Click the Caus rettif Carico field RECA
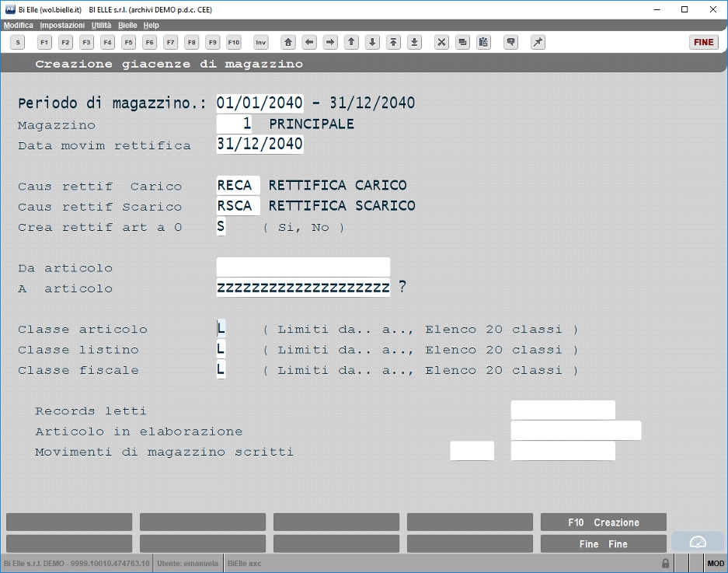The width and height of the screenshot is (728, 573). click(239, 185)
